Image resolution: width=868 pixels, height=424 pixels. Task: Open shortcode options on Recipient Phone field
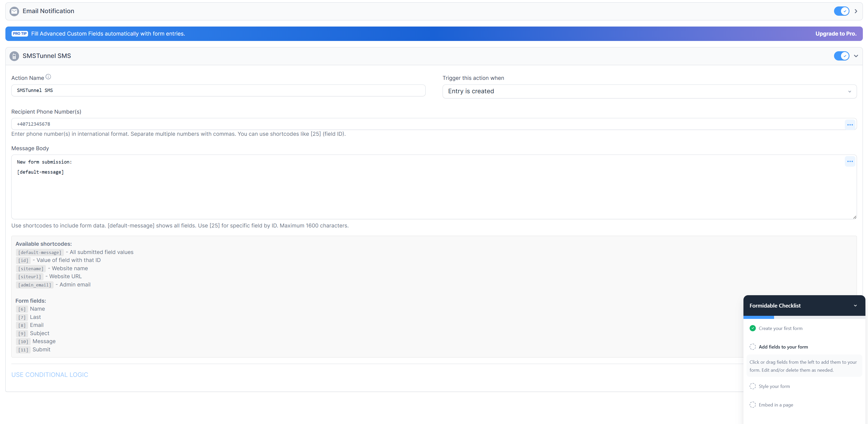tap(850, 124)
